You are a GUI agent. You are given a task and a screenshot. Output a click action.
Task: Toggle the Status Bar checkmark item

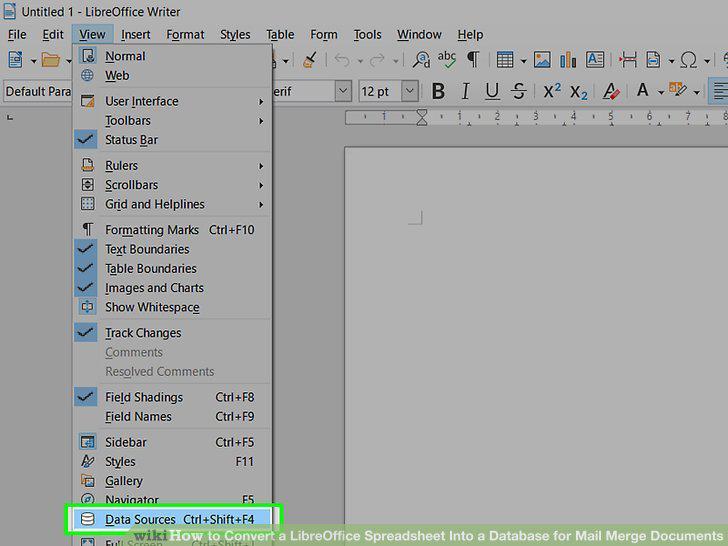point(172,140)
